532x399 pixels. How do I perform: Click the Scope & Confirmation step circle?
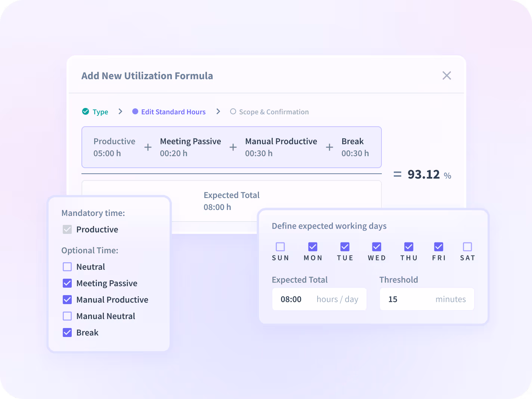[x=233, y=111]
